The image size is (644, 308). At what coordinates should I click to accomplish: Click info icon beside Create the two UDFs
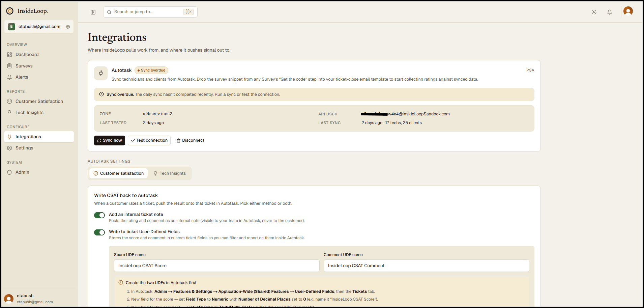coord(121,283)
